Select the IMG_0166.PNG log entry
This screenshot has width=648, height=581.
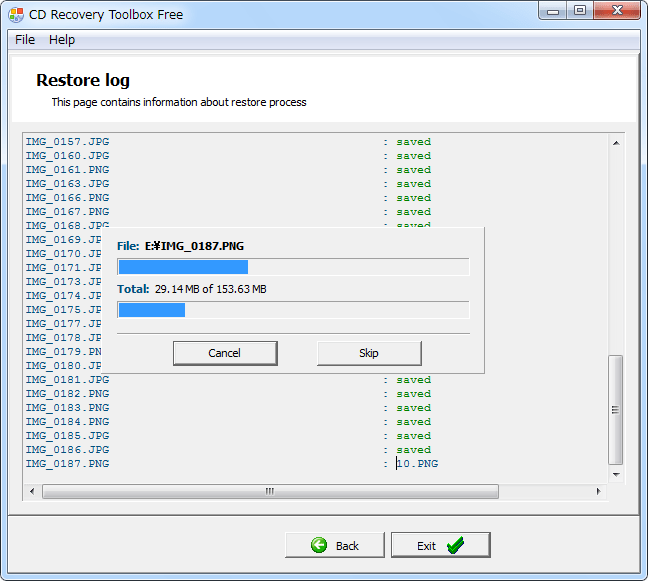67,198
